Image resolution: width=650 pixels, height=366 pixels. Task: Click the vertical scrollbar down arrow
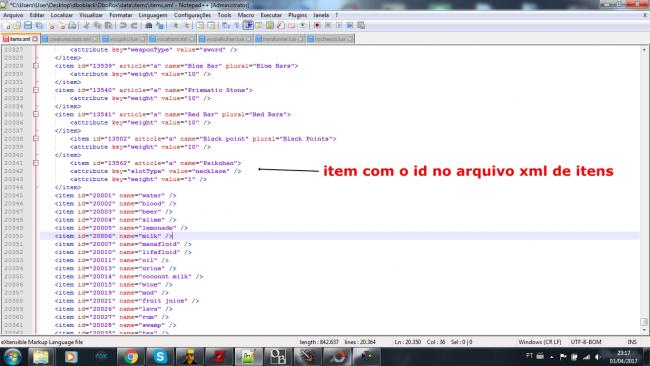(644, 330)
